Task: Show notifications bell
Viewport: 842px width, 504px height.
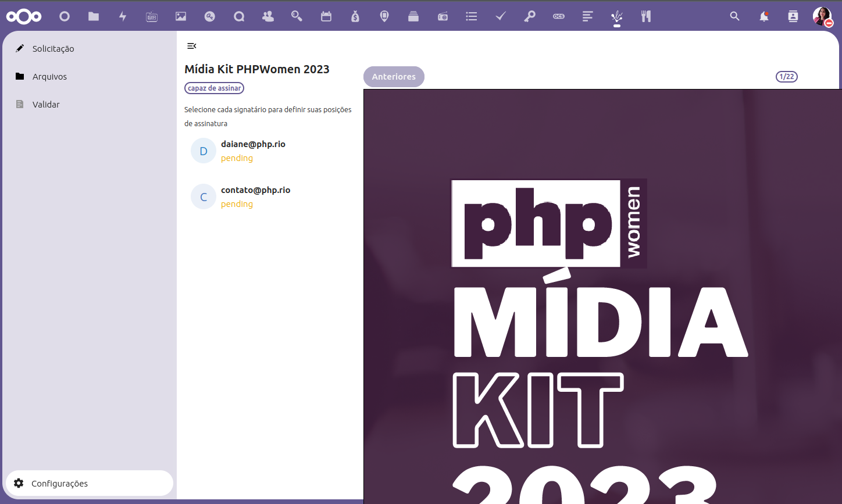Action: pyautogui.click(x=764, y=16)
